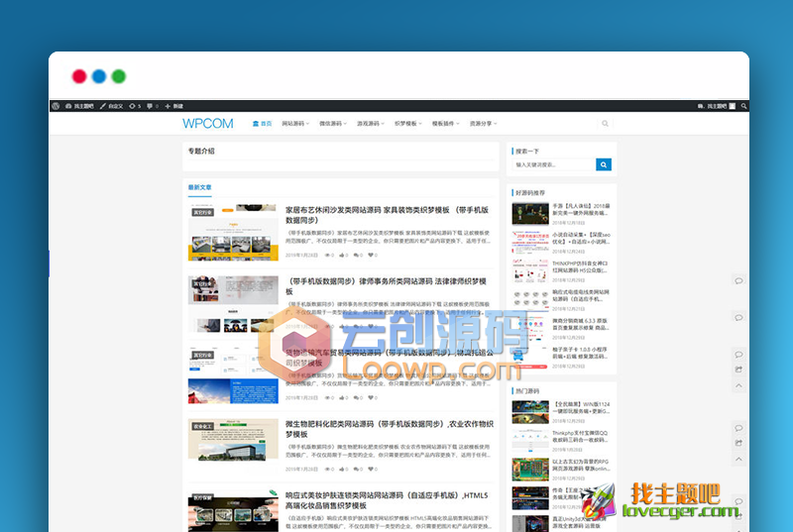Click the heart icon under 微生物肥料化肥 article
793x532 pixels.
[373, 470]
